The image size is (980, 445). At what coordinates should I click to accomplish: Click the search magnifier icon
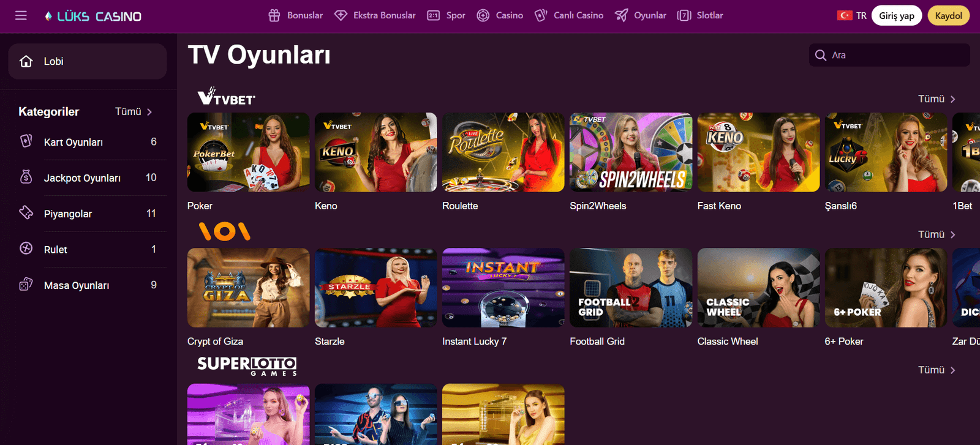tap(821, 55)
